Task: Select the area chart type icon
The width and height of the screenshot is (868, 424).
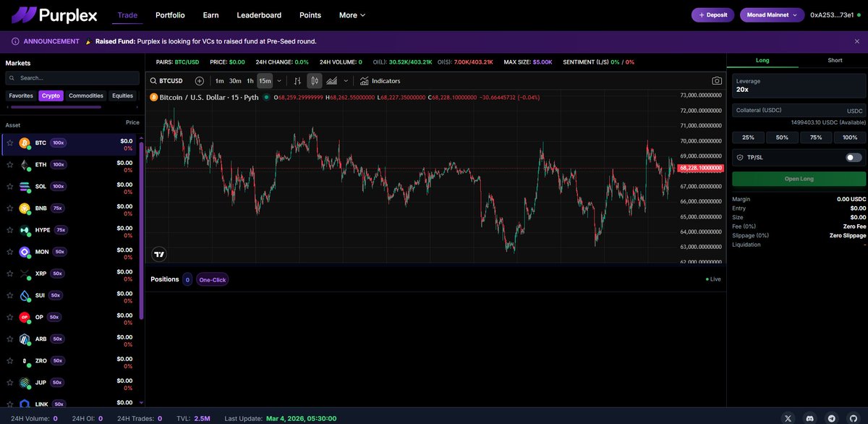Action: pyautogui.click(x=332, y=81)
